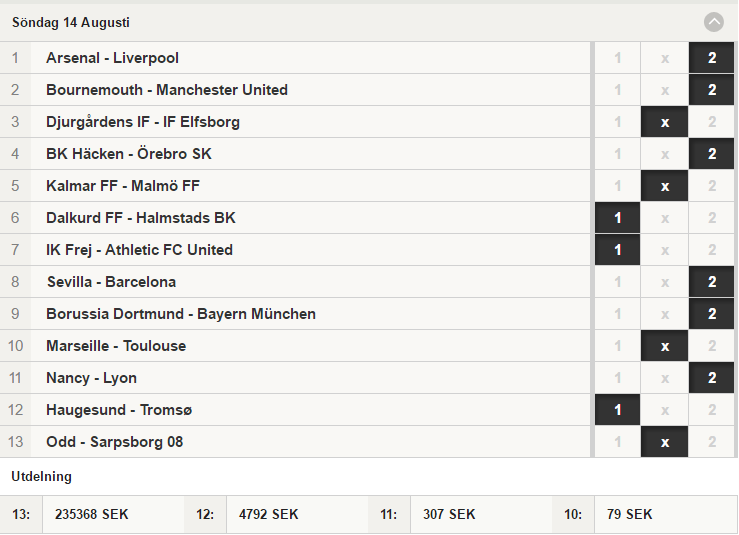Click the 12 rätt payout 4792 SEK
This screenshot has height=535, width=739.
tap(269, 514)
